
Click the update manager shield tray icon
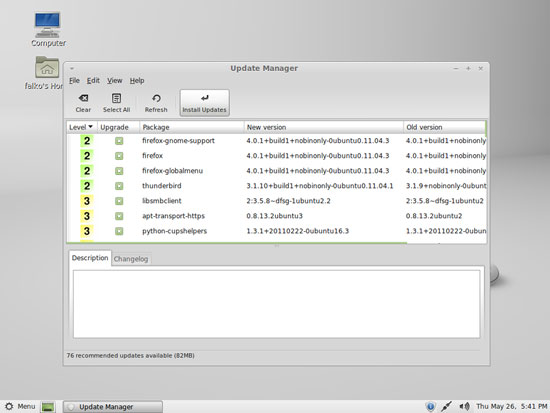[430, 406]
